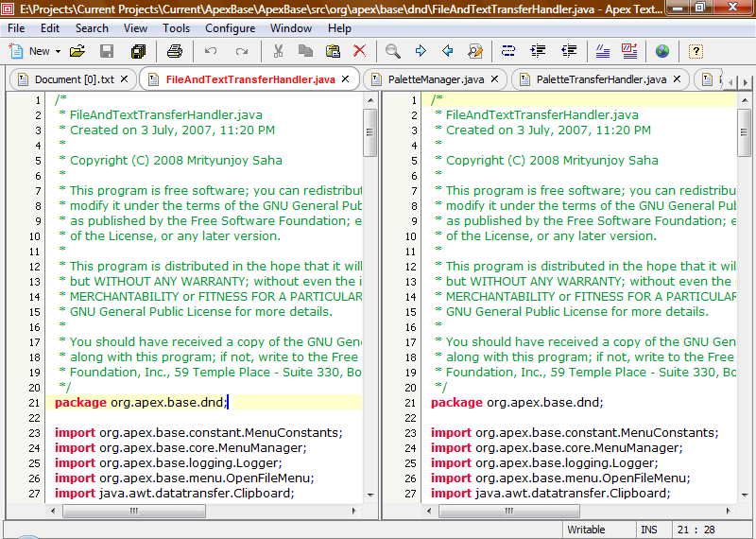756x539 pixels.
Task: Click left pane scroll right arrow
Action: [354, 511]
